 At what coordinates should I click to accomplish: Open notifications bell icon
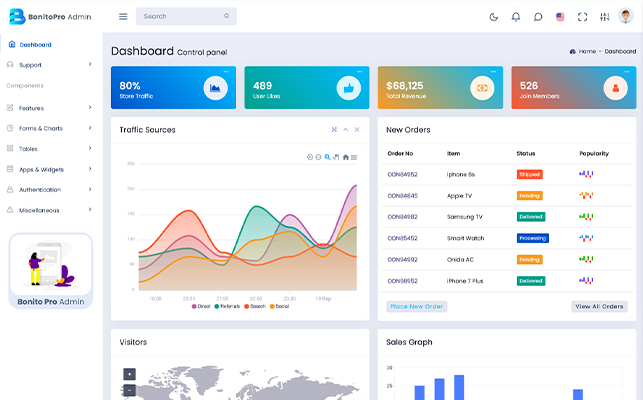point(516,17)
